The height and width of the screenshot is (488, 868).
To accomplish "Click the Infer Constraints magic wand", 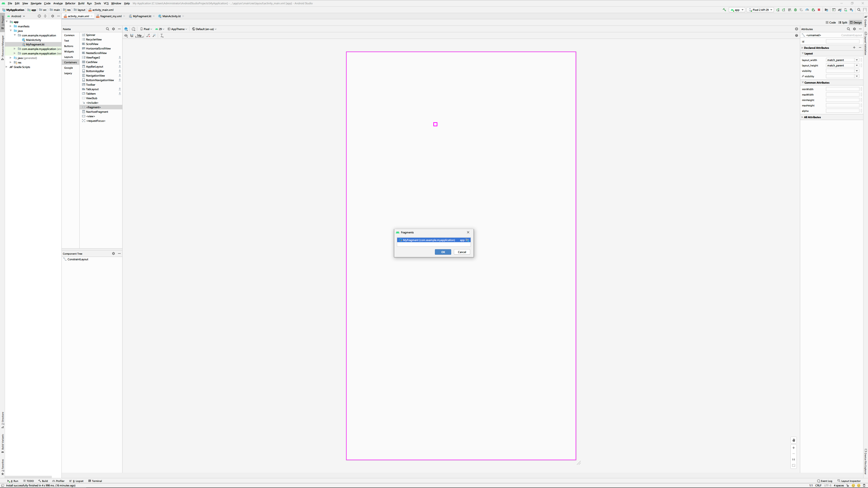I will pos(154,36).
